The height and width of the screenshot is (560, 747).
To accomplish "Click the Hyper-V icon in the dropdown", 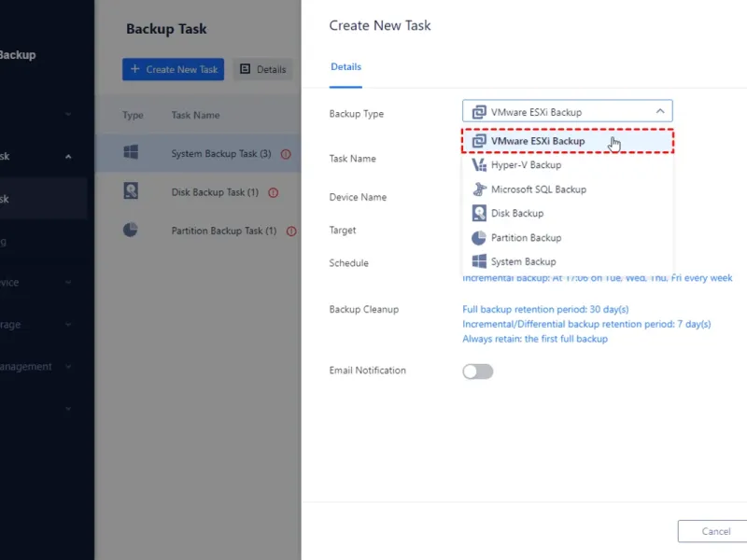I will [479, 165].
